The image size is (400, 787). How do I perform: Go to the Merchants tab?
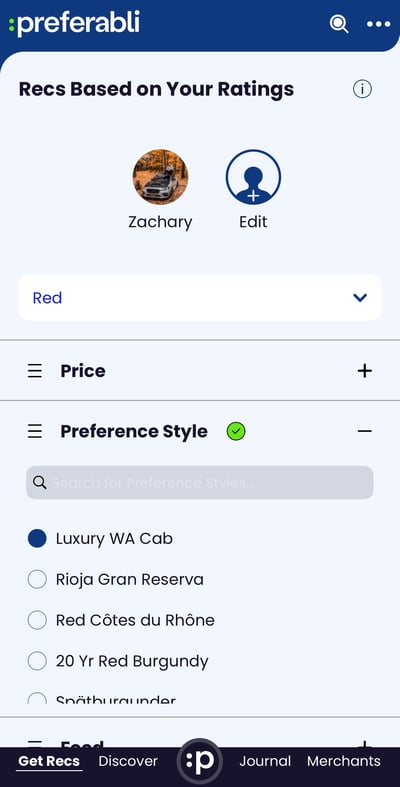(344, 761)
